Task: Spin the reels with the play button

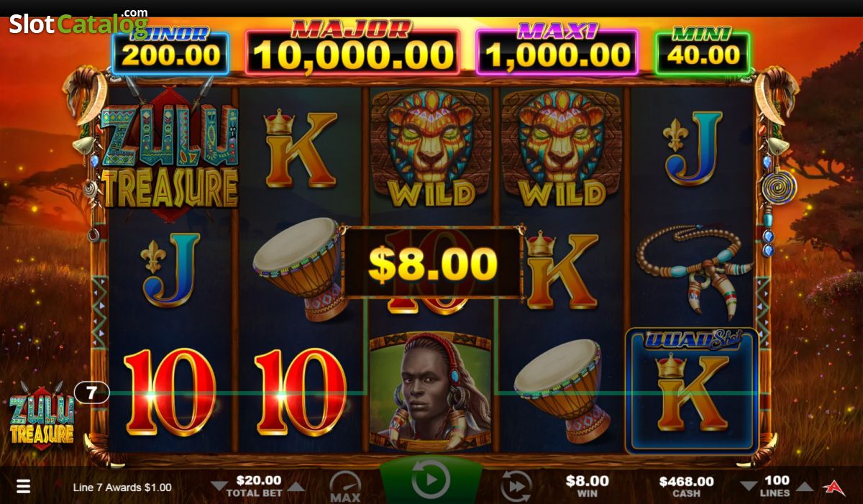Action: click(431, 480)
